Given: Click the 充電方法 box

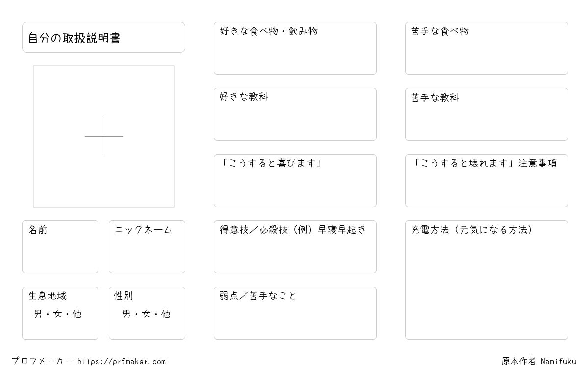Looking at the screenshot, I should (x=487, y=280).
